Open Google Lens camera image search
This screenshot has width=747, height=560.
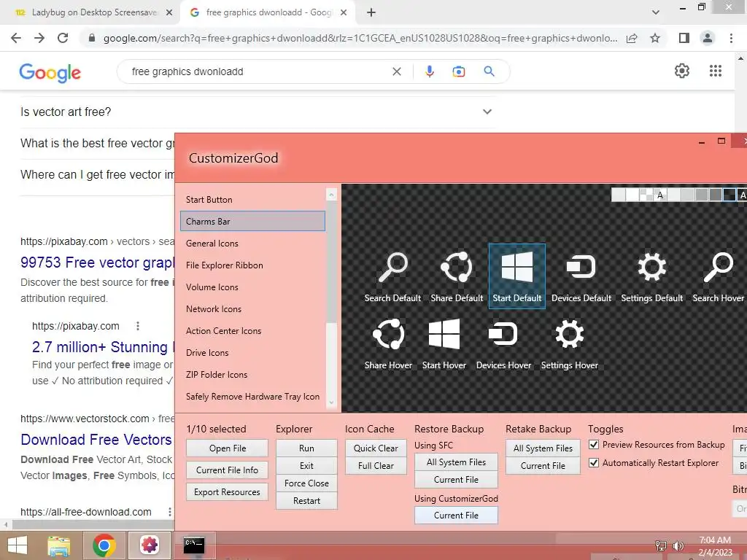[x=459, y=71]
